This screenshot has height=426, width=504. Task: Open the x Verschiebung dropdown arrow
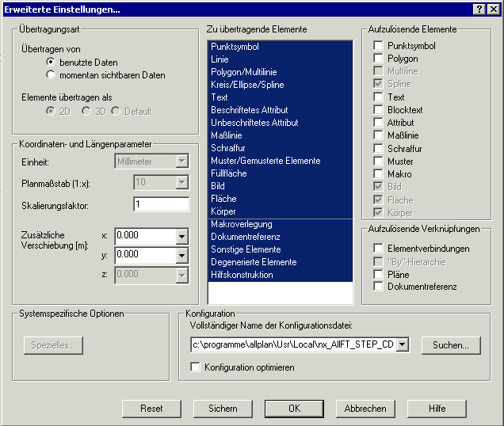[181, 237]
